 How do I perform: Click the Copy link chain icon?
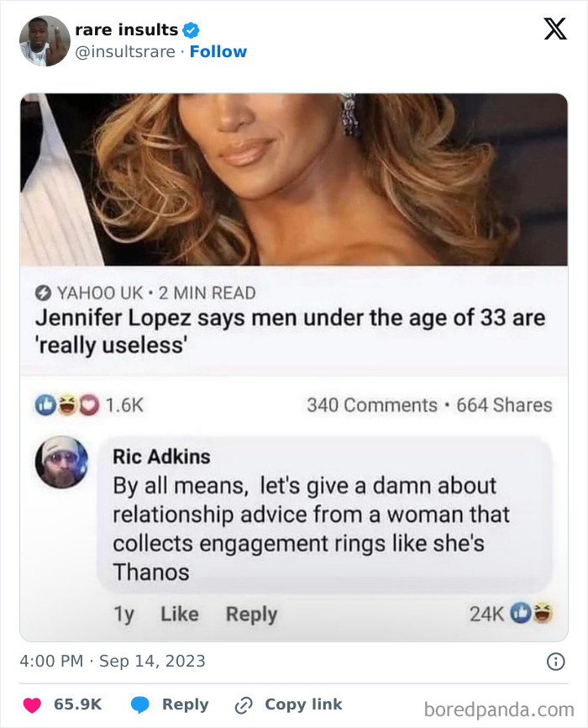point(244,705)
